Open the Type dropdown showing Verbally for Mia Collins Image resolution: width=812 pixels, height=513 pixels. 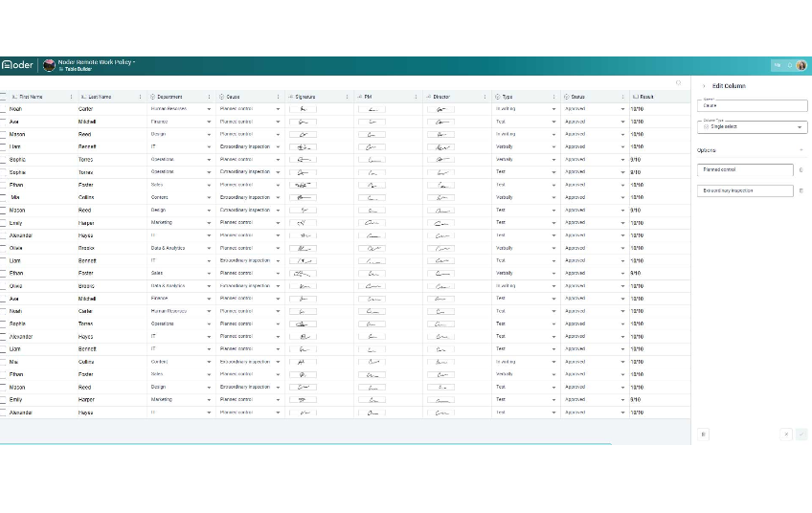point(553,198)
